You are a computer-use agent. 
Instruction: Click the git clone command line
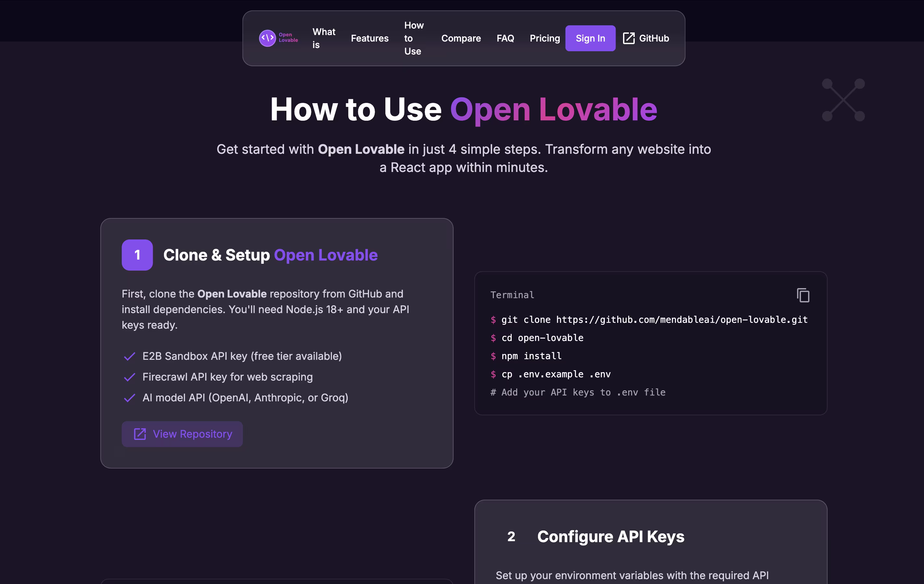coord(654,320)
